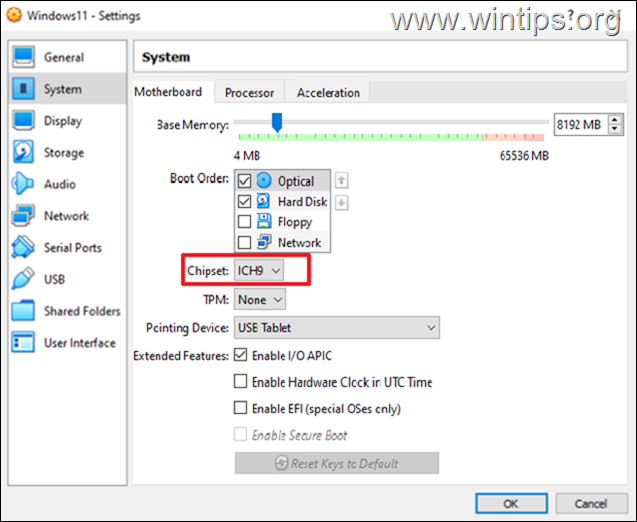Open the Audio speaker icon
Image resolution: width=637 pixels, height=522 pixels.
pyautogui.click(x=22, y=184)
